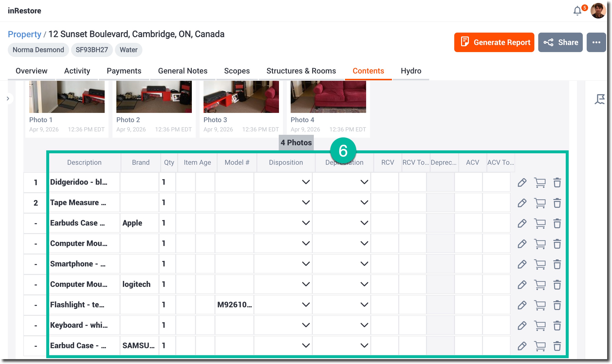Open the Hydro tab
This screenshot has width=612, height=364.
pos(411,71)
